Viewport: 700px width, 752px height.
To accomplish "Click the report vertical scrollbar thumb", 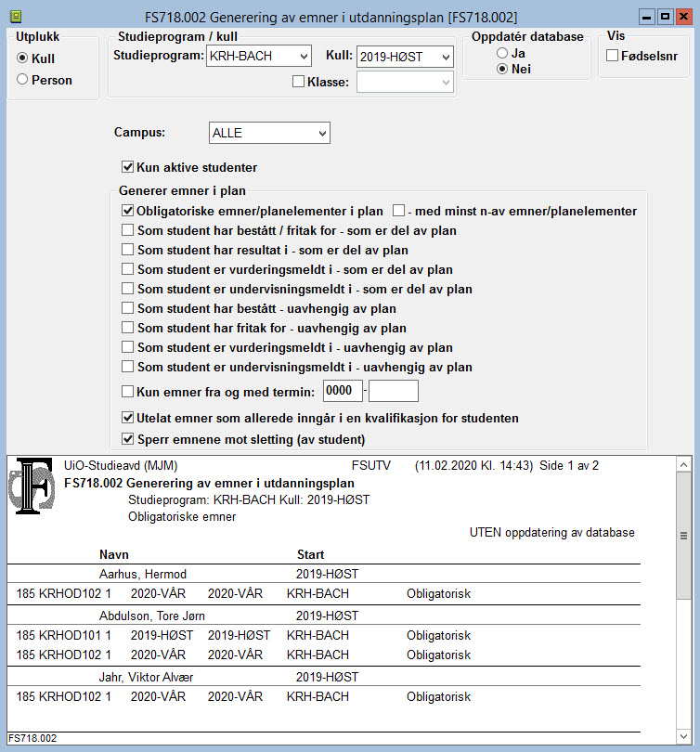I will click(683, 536).
